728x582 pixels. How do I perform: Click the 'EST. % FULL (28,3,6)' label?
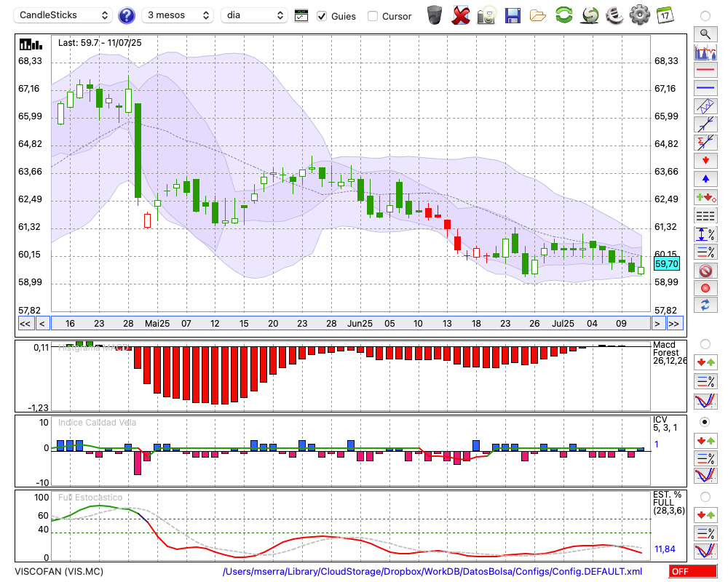(x=668, y=503)
